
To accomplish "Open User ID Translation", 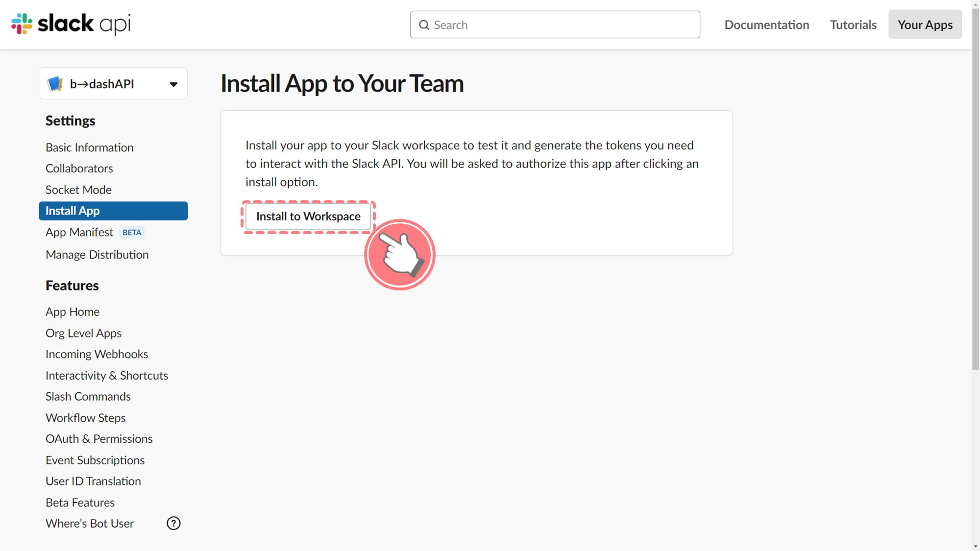I will (x=93, y=481).
